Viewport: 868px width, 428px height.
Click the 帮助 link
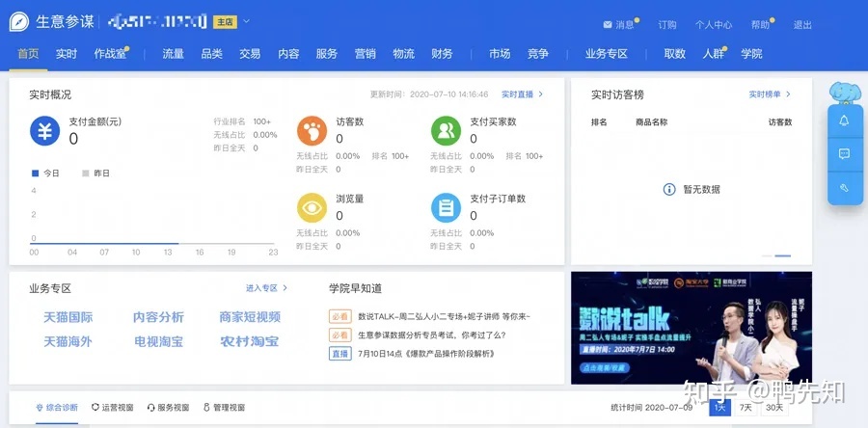tap(761, 25)
